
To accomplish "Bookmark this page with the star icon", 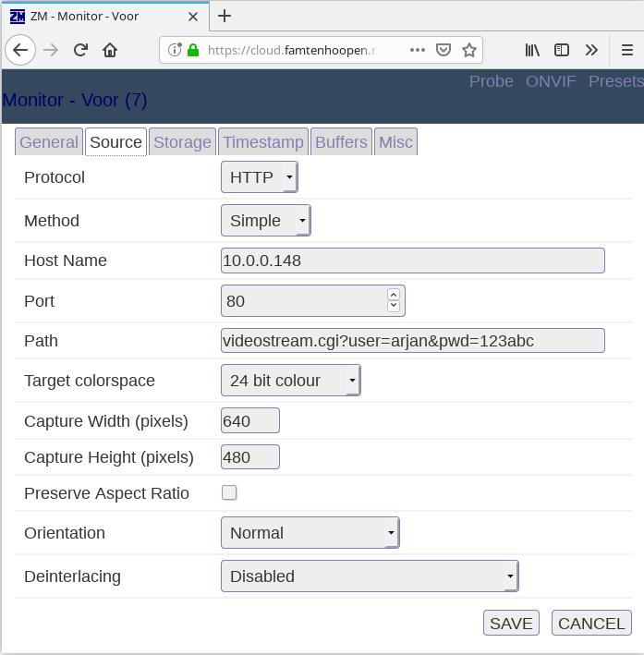I will pos(469,50).
